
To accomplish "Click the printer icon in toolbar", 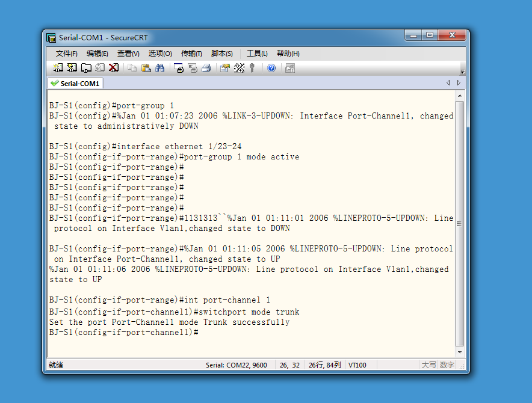I will (x=206, y=68).
